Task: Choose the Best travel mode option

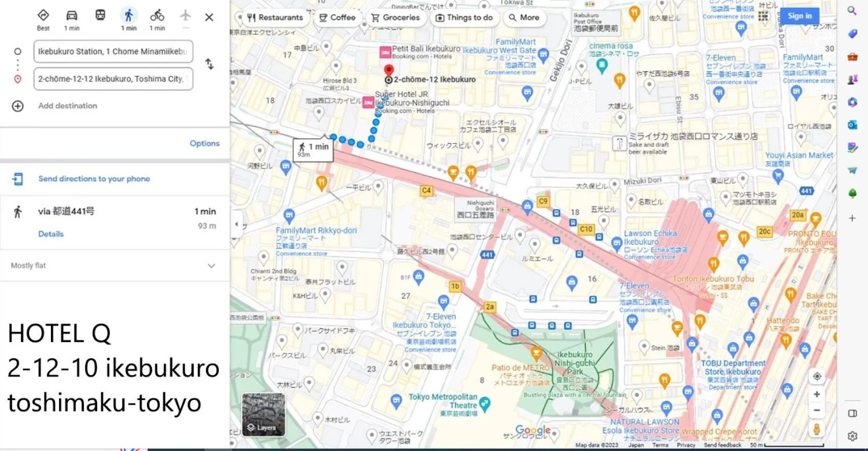Action: tap(43, 16)
